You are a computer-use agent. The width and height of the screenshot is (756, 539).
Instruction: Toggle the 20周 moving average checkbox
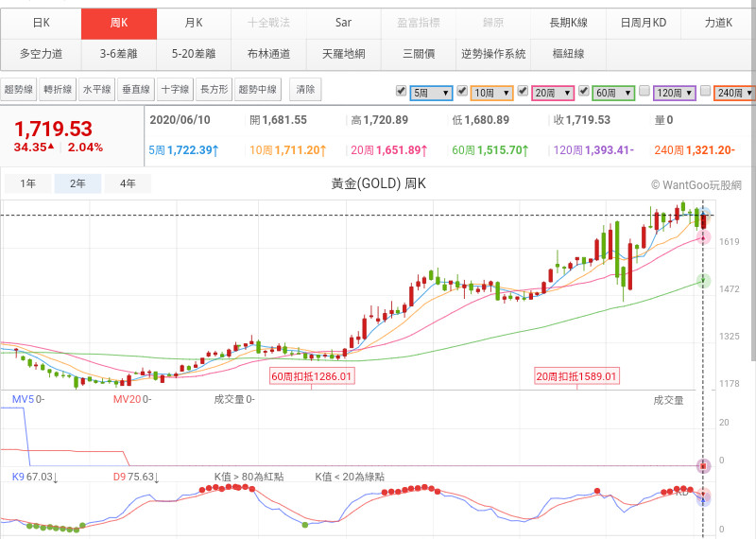point(523,91)
